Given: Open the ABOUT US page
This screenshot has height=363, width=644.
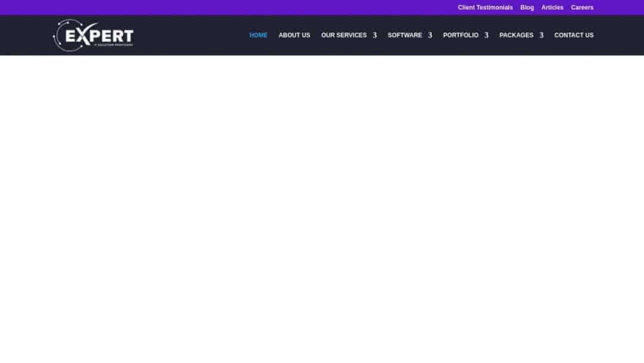Looking at the screenshot, I should pos(294,35).
